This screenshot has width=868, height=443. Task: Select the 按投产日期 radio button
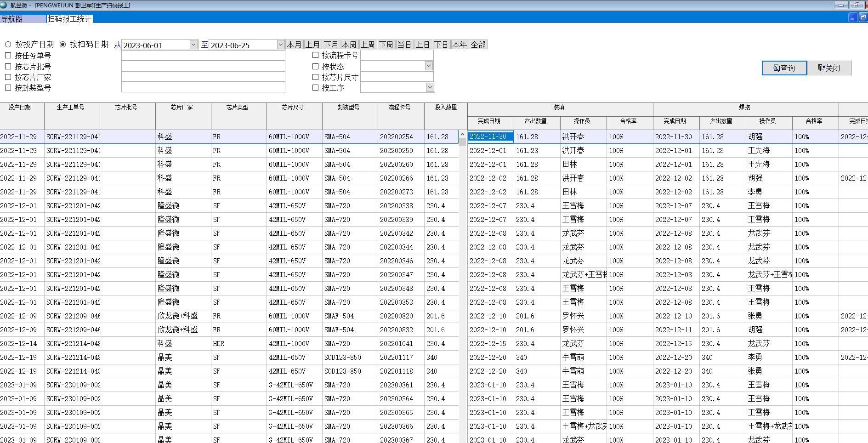click(8, 45)
